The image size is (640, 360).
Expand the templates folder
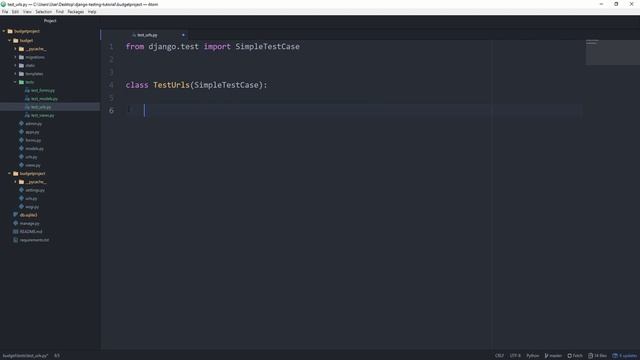coord(16,74)
